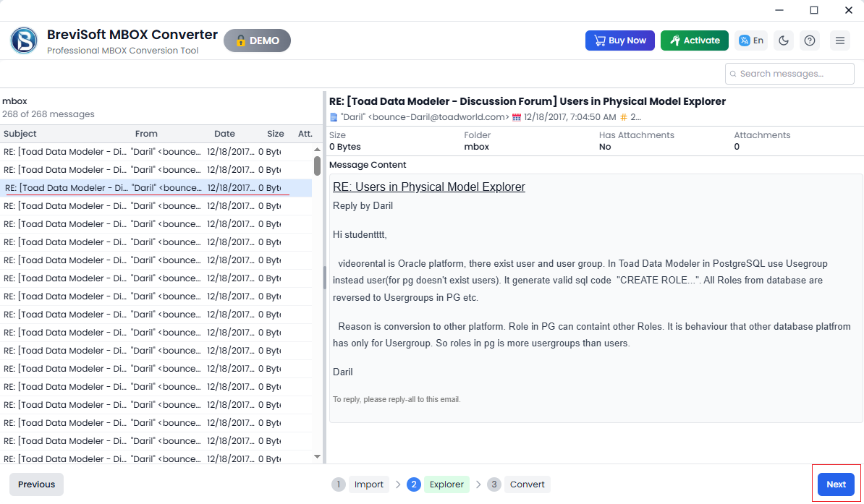The image size is (864, 504).
Task: Click message list scroll down arrow
Action: (x=317, y=456)
